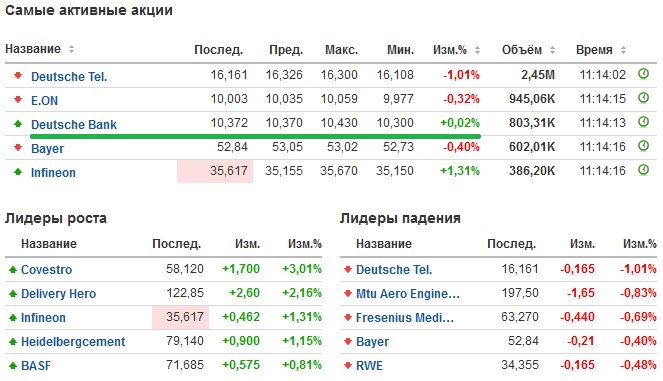Screen dimensions: 663x381
Task: Click the red down arrow beside E.ON
Action: (18, 100)
